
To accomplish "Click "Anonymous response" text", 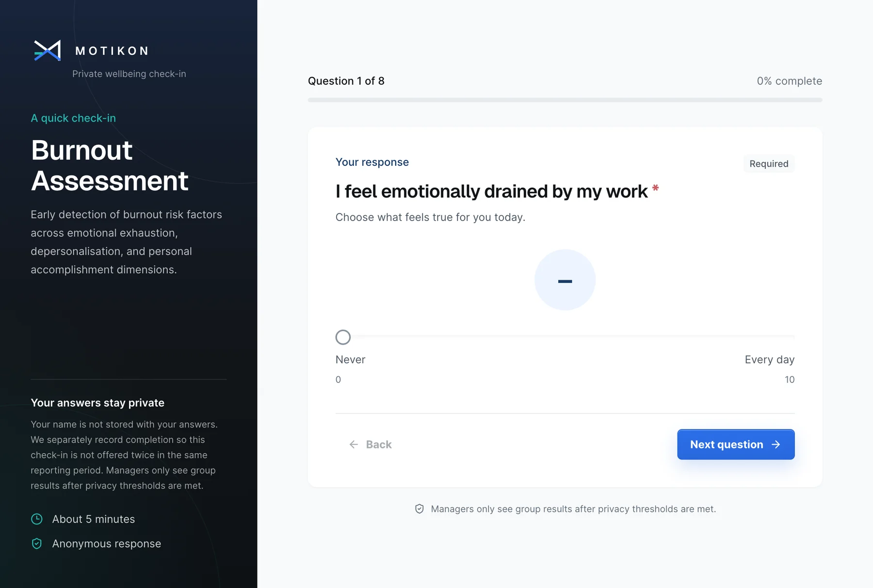I will click(x=107, y=544).
